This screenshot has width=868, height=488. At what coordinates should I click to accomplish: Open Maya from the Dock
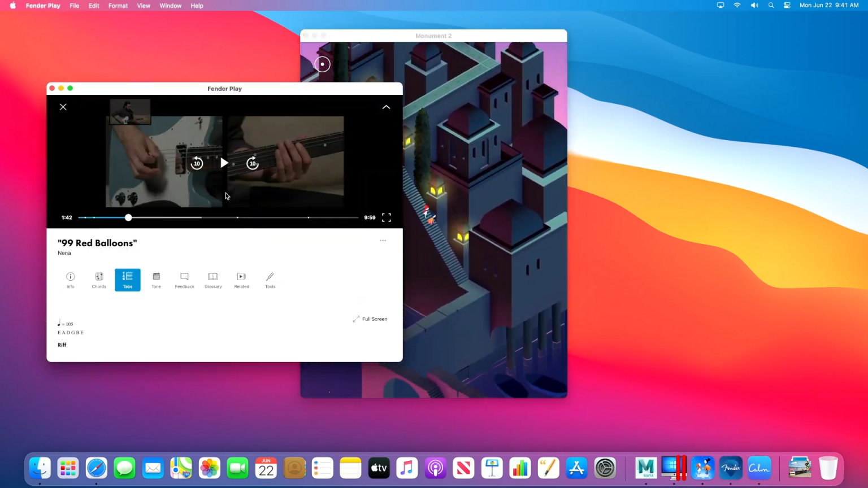point(646,468)
